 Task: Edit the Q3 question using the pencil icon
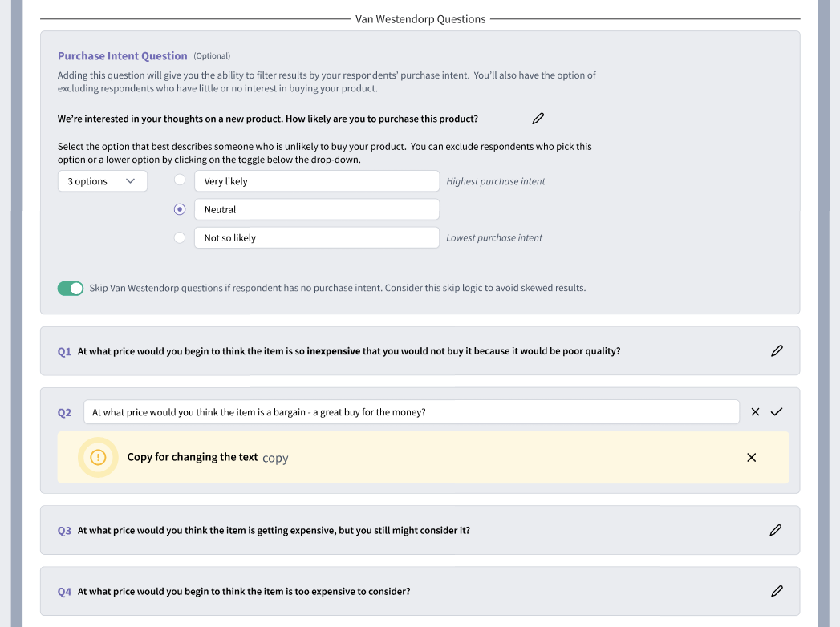pyautogui.click(x=775, y=530)
